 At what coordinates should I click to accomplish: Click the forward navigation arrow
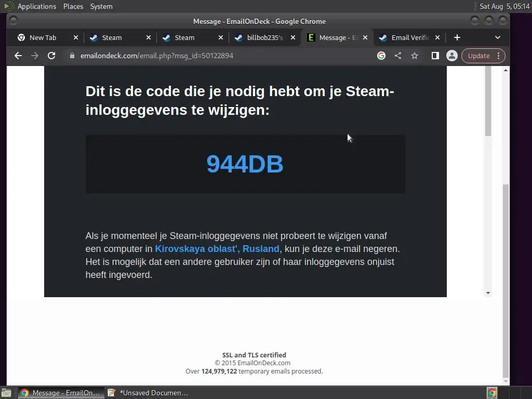35,56
